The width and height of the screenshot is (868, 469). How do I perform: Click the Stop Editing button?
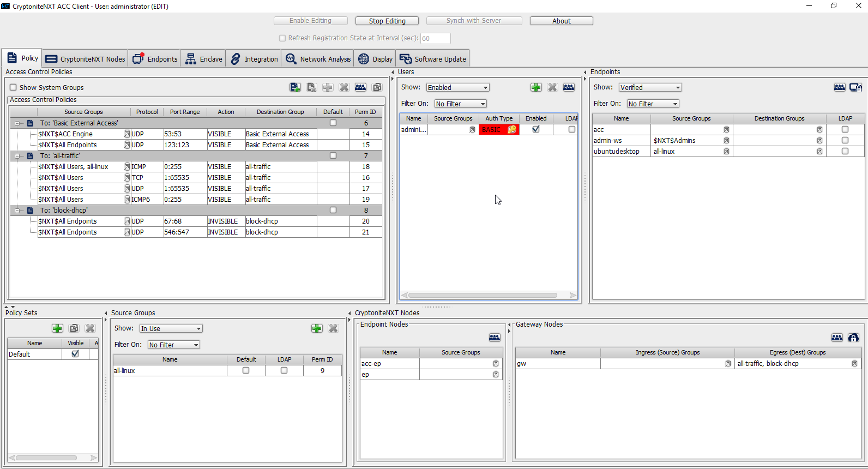(x=387, y=21)
